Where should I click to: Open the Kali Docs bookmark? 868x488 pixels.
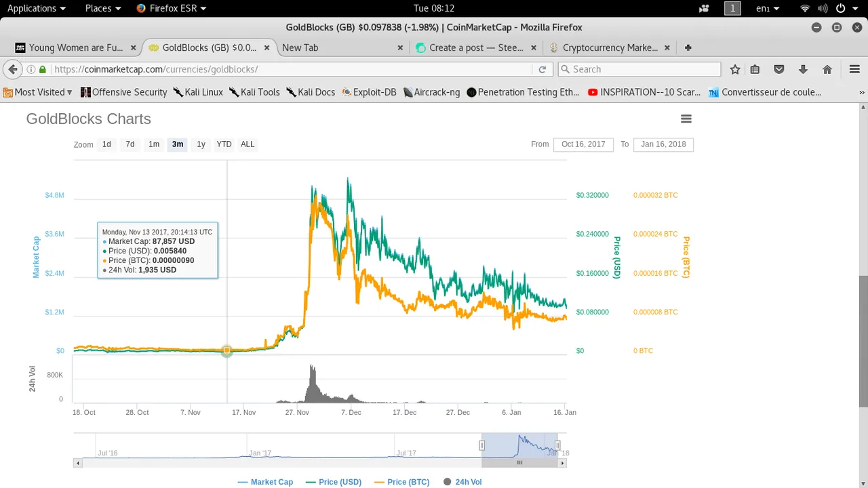[311, 92]
